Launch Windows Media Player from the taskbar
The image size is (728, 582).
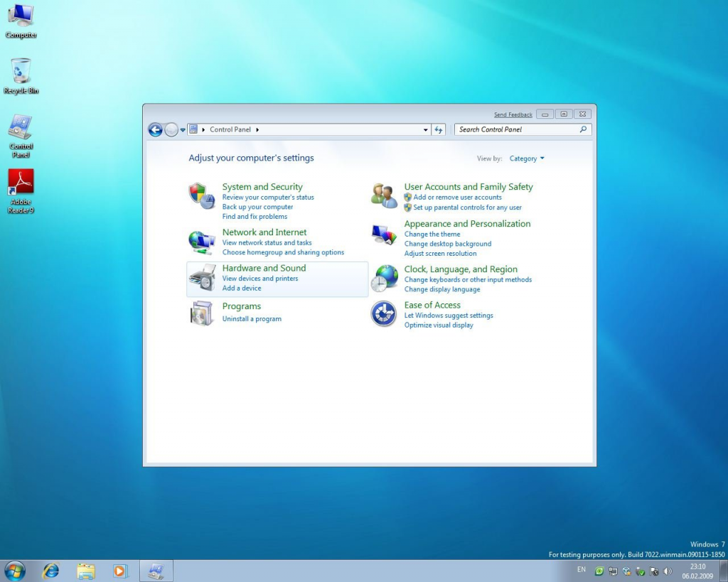click(120, 571)
